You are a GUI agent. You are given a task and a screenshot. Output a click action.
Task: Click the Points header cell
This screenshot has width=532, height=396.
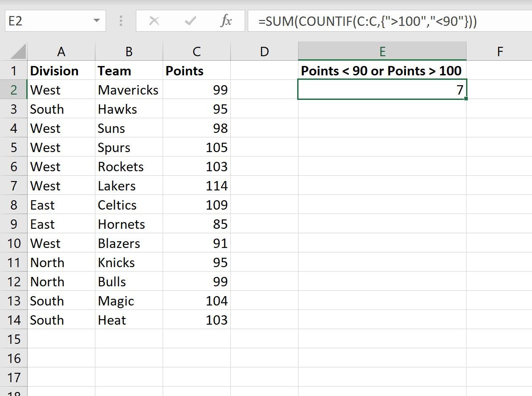click(197, 70)
